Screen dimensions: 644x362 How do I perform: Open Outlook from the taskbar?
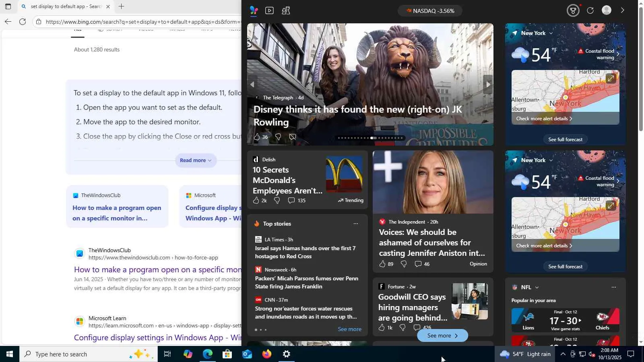tap(247, 354)
